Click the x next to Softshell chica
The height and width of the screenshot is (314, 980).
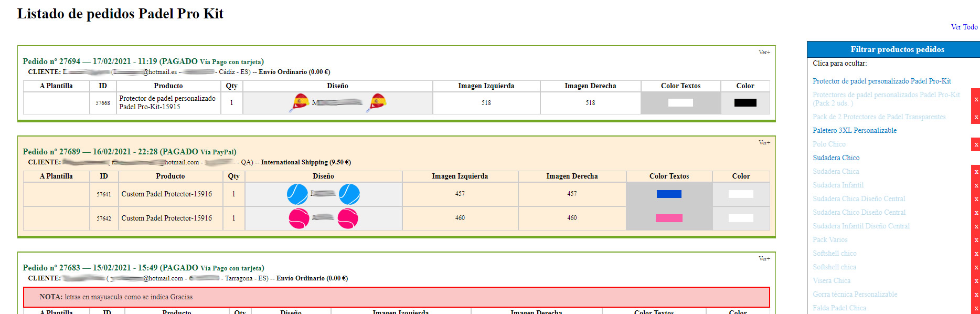[976, 267]
